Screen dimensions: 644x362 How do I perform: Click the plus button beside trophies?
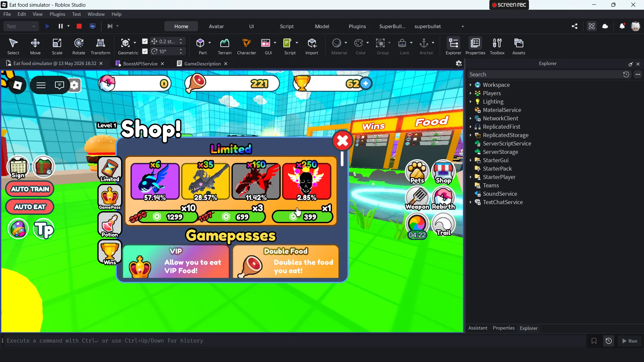(366, 83)
